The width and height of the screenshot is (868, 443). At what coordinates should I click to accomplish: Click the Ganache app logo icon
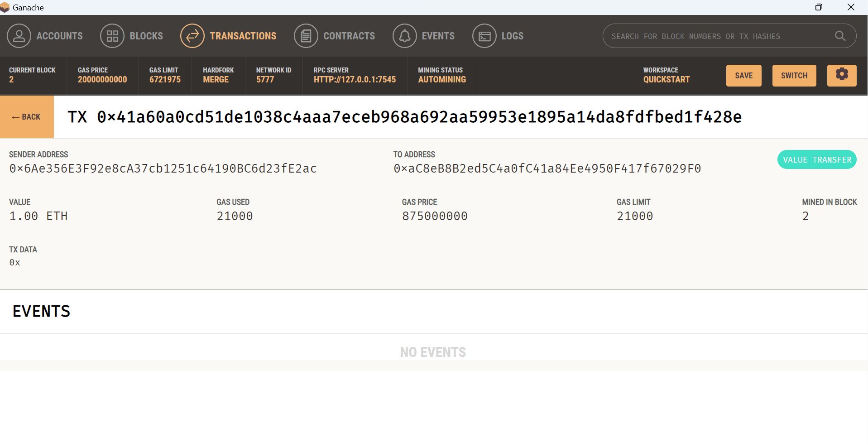5,7
